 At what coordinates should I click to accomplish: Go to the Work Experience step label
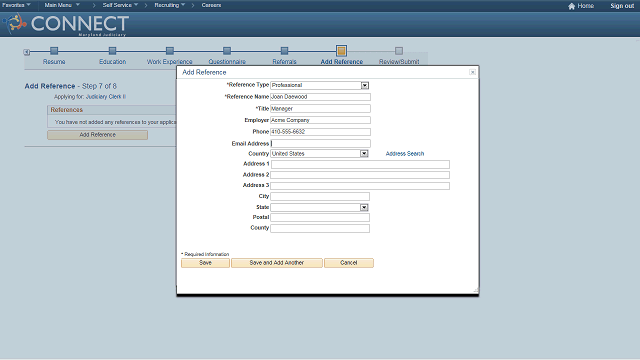tap(169, 62)
